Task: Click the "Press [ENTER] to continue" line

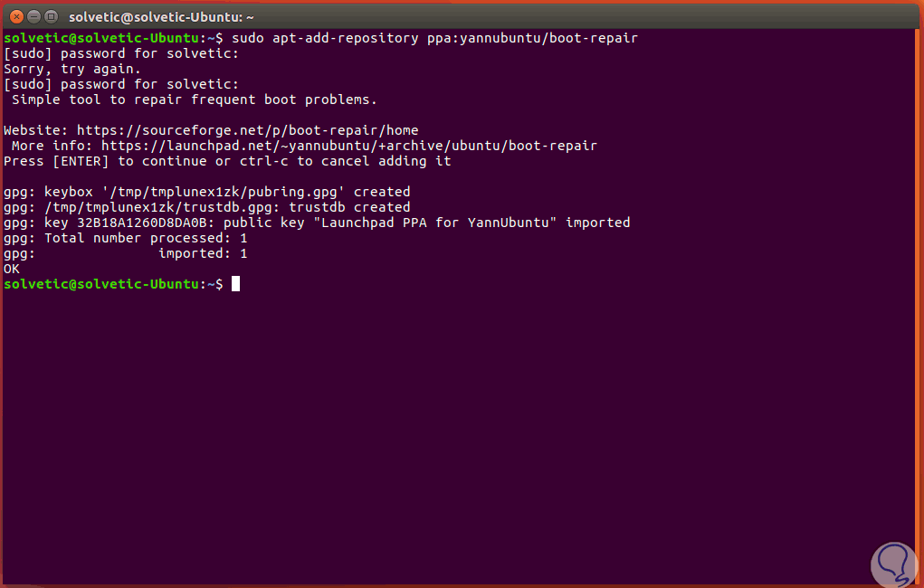Action: 227,161
